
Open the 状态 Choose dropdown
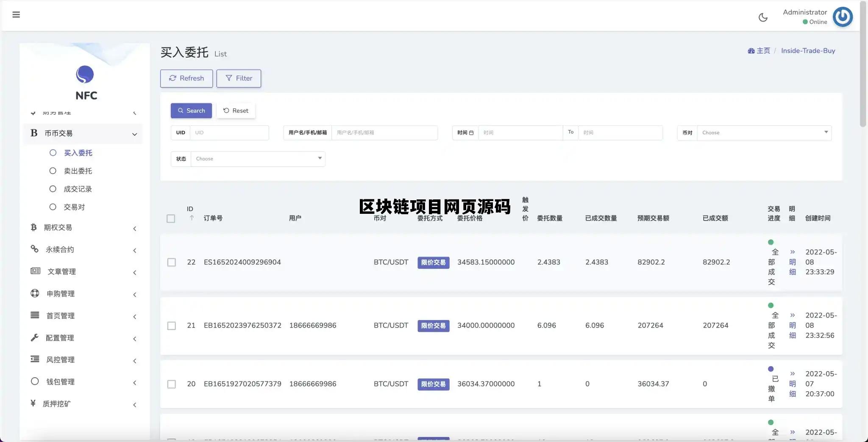258,158
